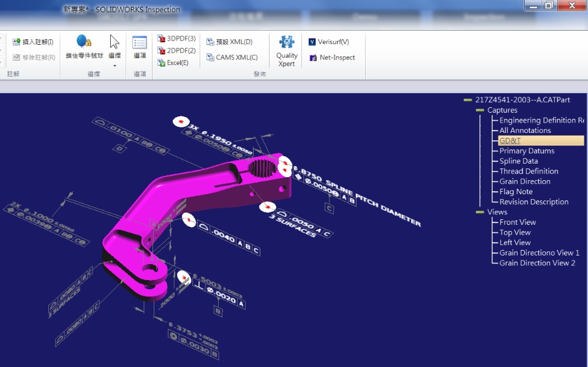The height and width of the screenshot is (367, 588).
Task: Publish to 3DPDF(3)
Action: [x=176, y=38]
